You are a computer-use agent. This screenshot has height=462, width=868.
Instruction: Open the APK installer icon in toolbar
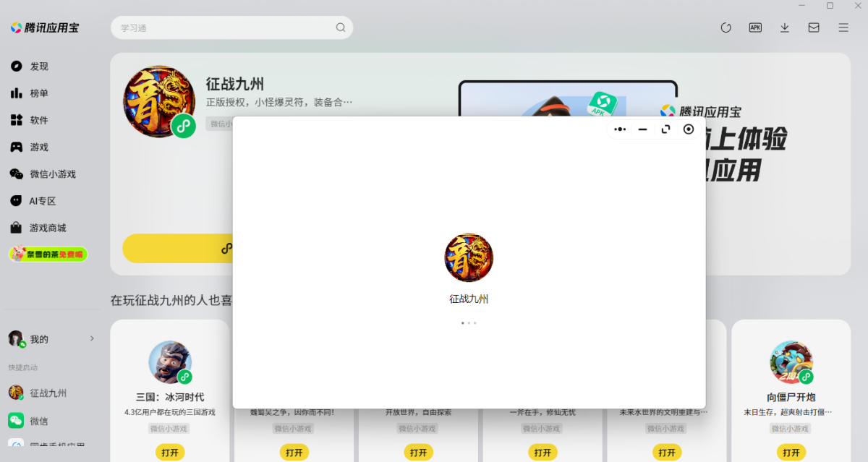[755, 27]
